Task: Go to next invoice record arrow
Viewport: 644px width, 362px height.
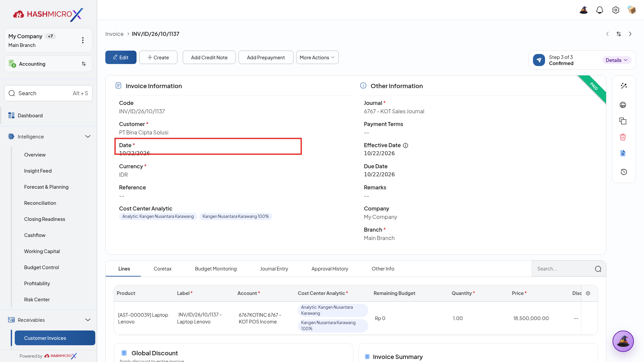Action: [x=630, y=34]
